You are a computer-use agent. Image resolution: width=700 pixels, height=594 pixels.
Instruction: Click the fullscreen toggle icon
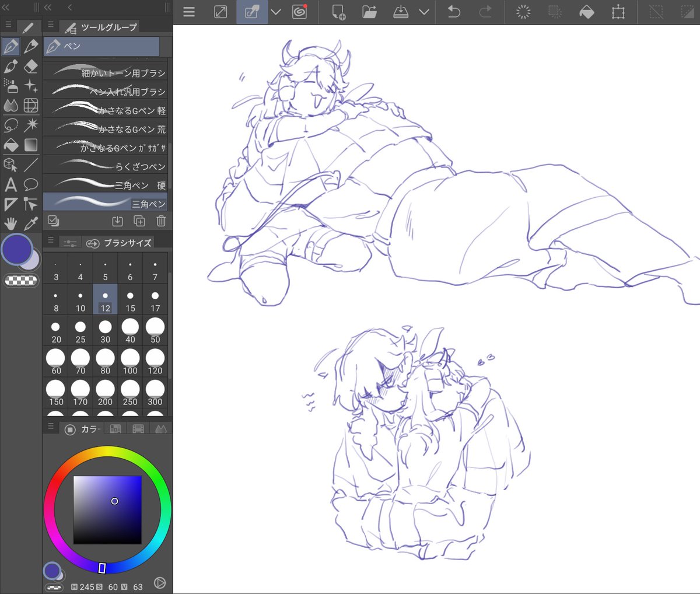(x=220, y=12)
